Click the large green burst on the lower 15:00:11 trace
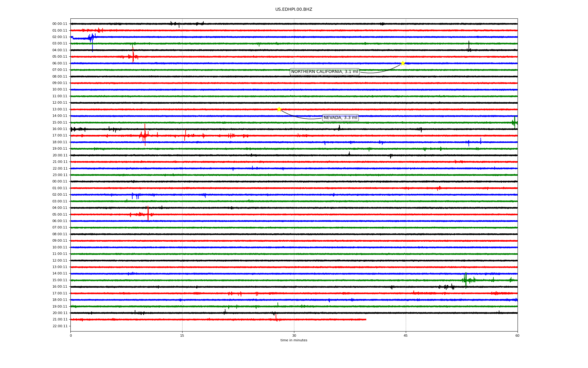Viewport: 588px width, 368px height. (466, 280)
